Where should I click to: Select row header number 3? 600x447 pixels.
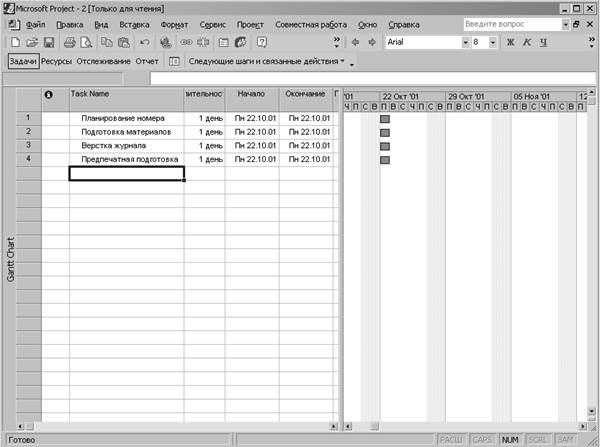29,145
